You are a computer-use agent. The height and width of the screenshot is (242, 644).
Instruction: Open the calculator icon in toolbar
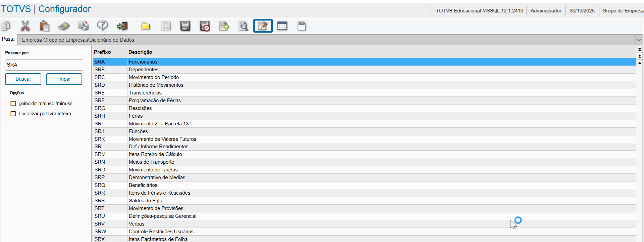64,26
